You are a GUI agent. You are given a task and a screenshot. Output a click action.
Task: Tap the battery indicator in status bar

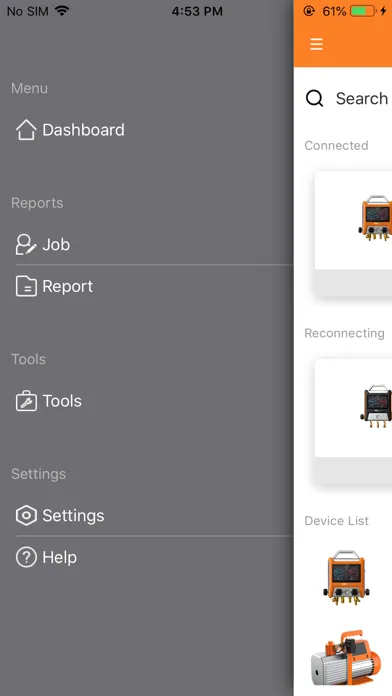tap(363, 11)
